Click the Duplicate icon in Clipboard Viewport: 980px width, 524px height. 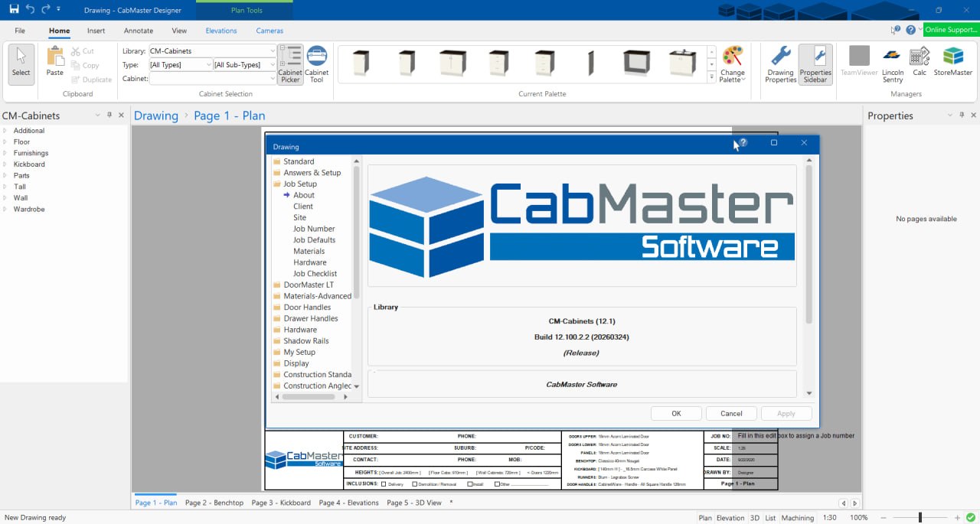coord(77,80)
